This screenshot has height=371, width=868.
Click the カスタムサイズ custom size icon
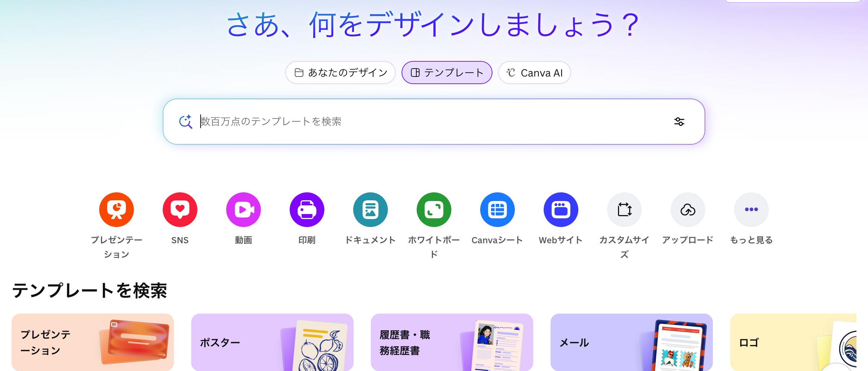point(624,210)
